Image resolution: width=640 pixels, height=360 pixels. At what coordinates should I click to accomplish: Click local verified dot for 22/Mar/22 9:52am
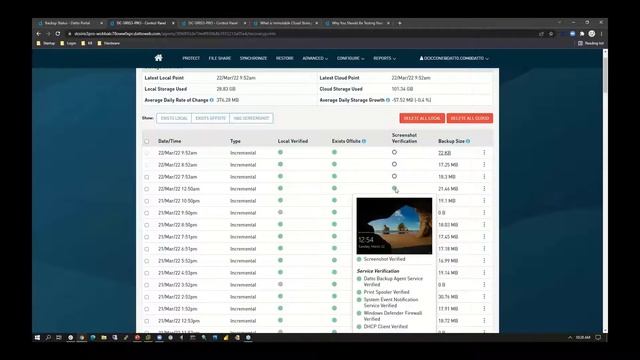[x=280, y=152]
